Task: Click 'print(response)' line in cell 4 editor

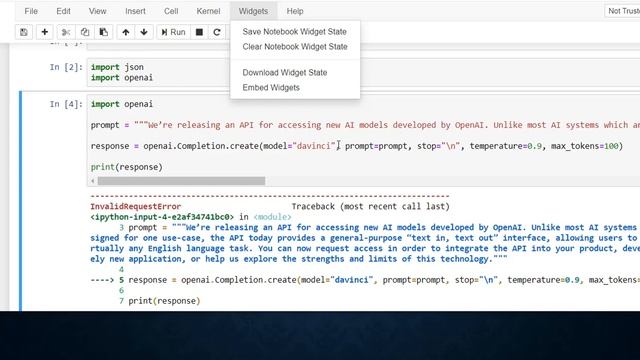Action: click(x=127, y=167)
